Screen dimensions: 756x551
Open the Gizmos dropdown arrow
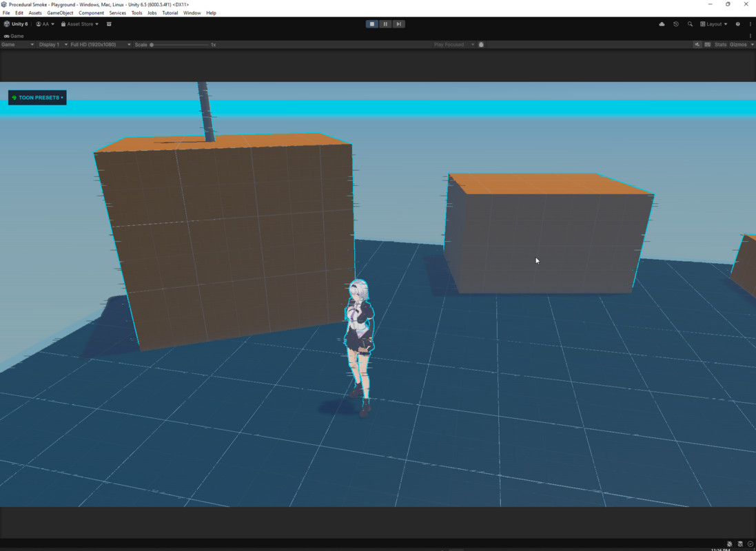[x=752, y=45]
